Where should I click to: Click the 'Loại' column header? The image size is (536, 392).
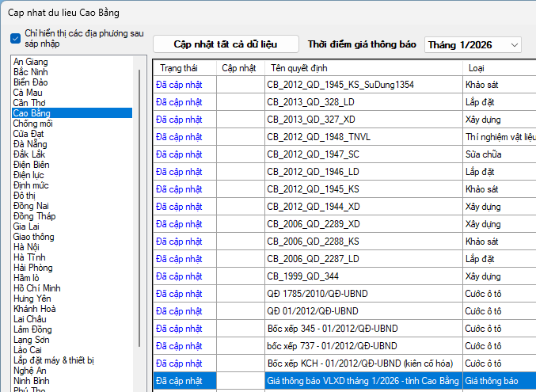click(477, 68)
